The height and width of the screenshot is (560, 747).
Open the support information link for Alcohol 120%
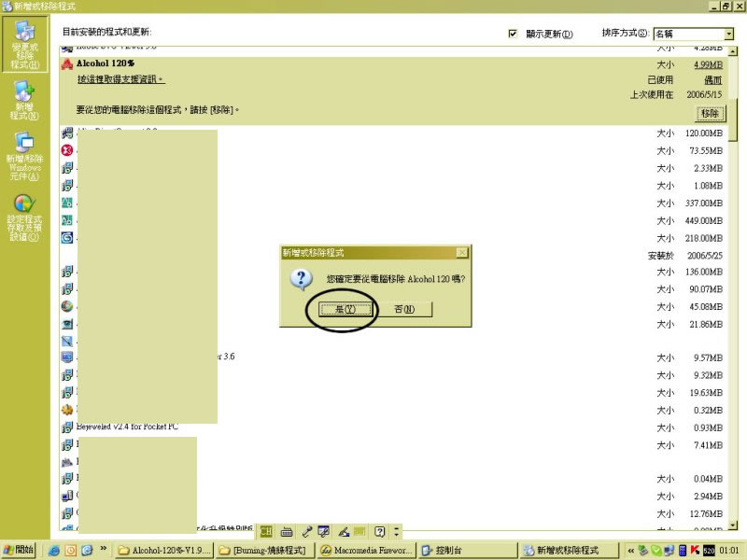pyautogui.click(x=120, y=79)
